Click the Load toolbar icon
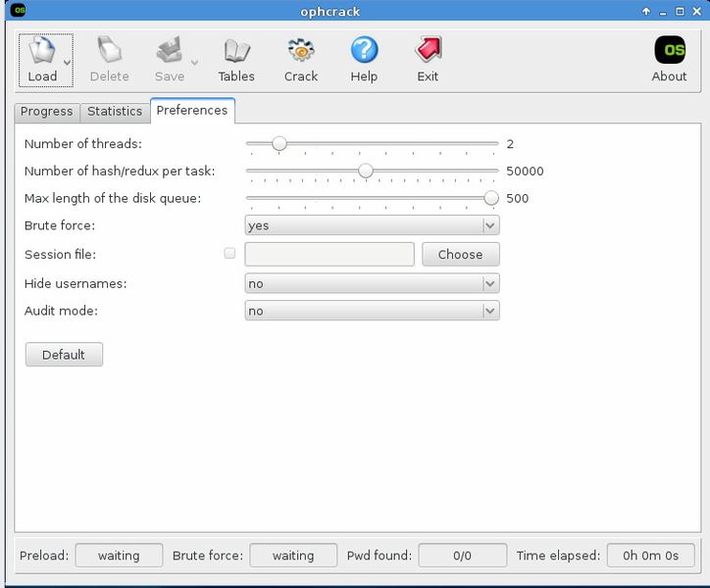 [41, 50]
